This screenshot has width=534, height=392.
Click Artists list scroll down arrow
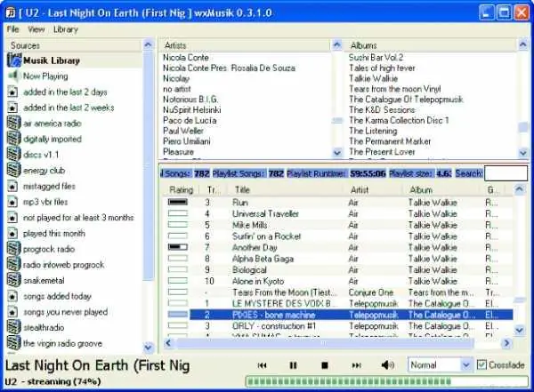coord(337,153)
